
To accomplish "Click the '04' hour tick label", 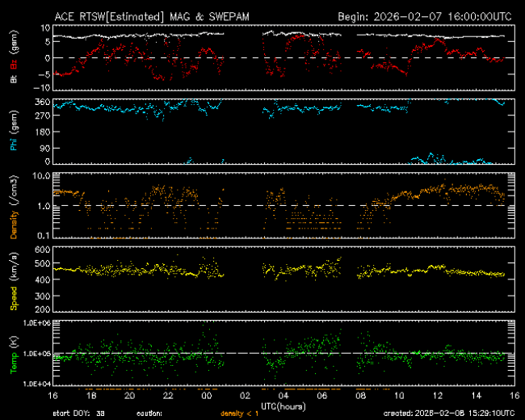I will [283, 396].
